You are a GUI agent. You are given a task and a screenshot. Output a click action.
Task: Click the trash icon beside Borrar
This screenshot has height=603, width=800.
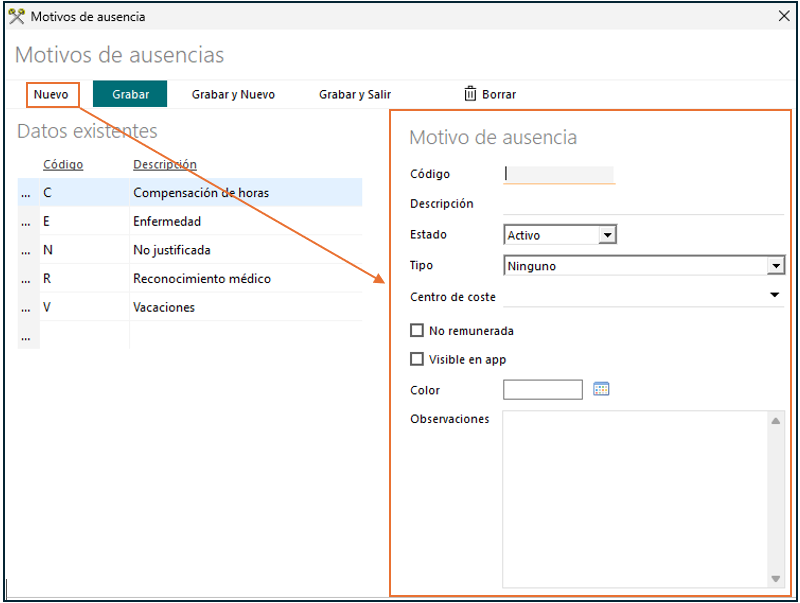[x=470, y=94]
